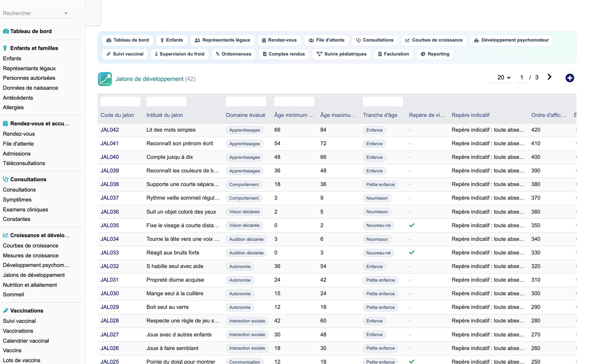
Task: Open Supervision du froid toolbar tab
Action: pos(180,54)
